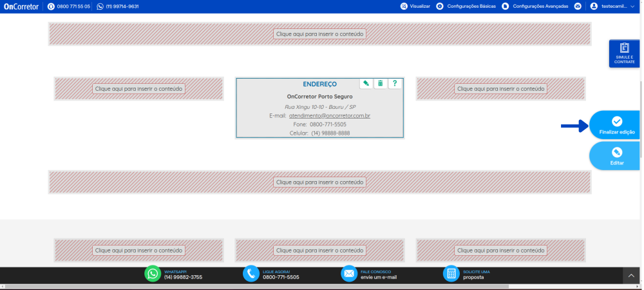Expand the testecamil... user menu
644x290 pixels.
pos(613,6)
